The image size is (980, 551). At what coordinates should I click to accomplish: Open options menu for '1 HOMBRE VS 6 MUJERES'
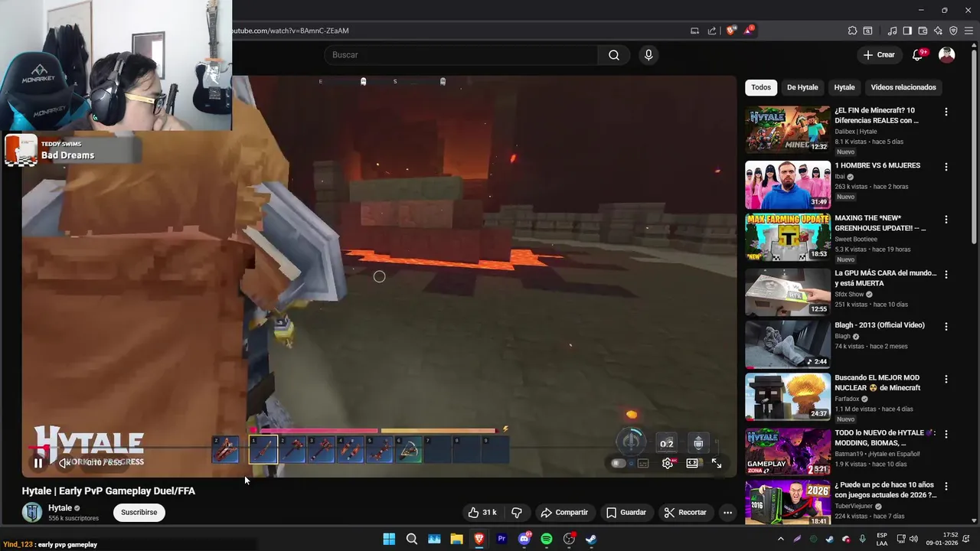coord(946,167)
